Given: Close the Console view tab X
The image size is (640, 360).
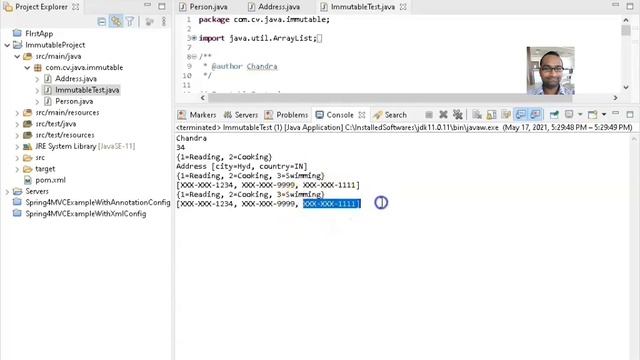Looking at the screenshot, I should point(362,115).
